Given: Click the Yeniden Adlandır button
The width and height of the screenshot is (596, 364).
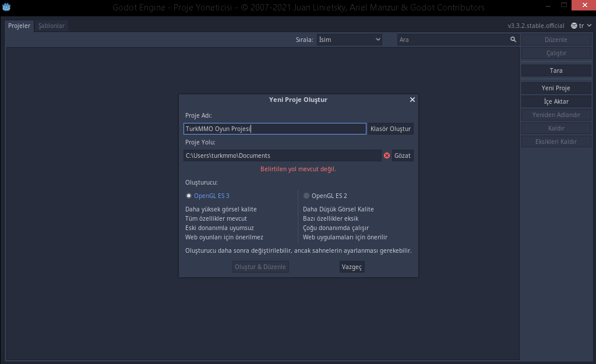Looking at the screenshot, I should [556, 115].
